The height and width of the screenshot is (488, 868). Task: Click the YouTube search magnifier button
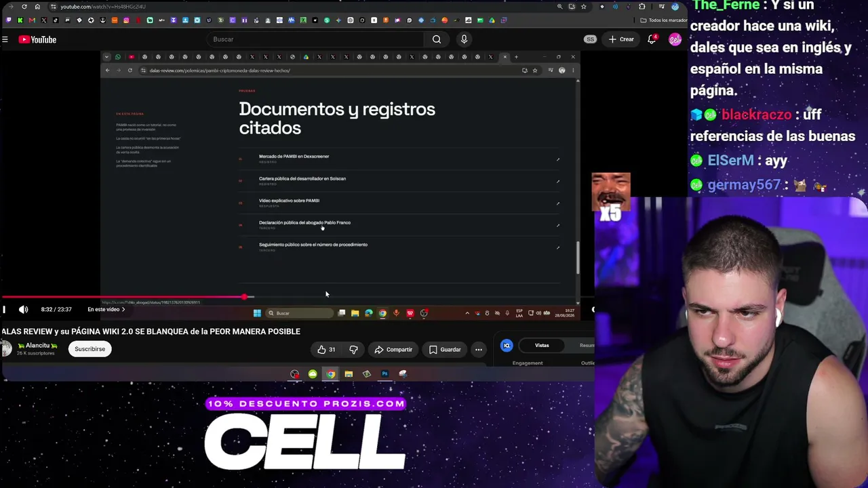tap(437, 39)
